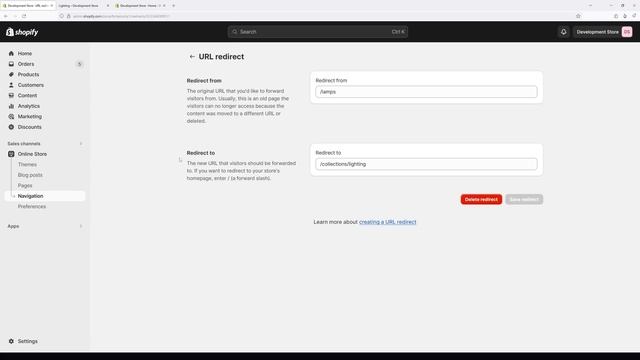Click the Save redirect button
Screen dimensions: 640x360
pos(524,200)
